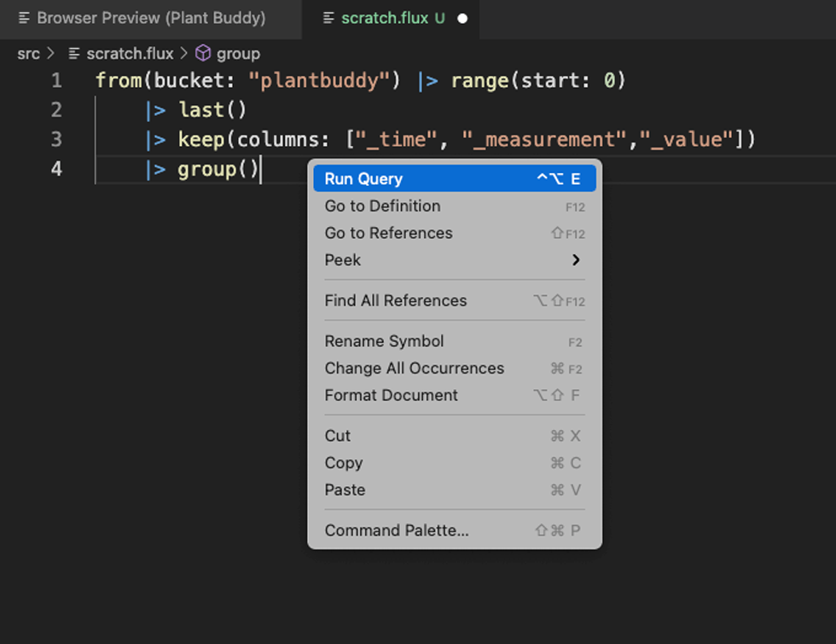Click the list icon on Browser Preview tab
The image size is (836, 644).
pos(23,18)
